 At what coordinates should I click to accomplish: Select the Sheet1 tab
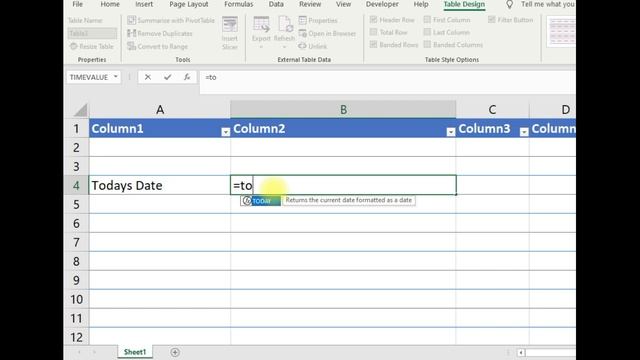(135, 352)
